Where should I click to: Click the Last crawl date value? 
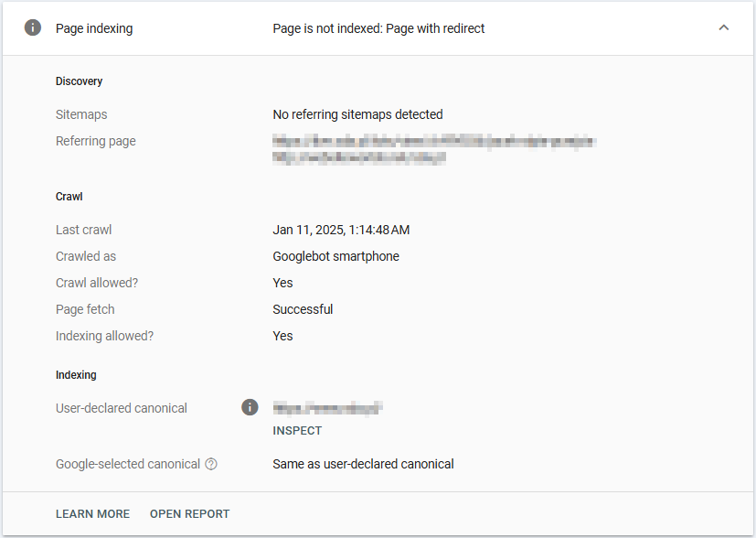click(341, 230)
